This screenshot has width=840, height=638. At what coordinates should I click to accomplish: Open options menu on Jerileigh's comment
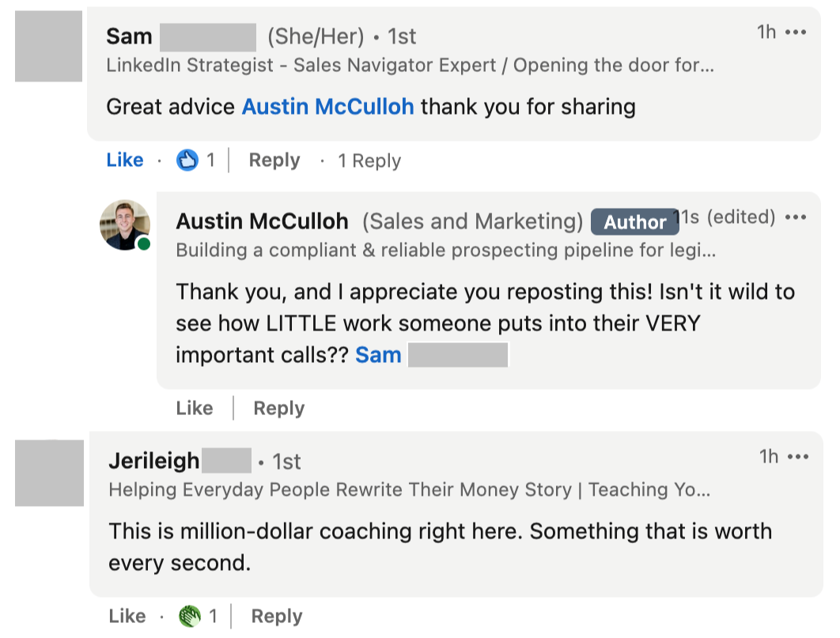[x=797, y=456]
